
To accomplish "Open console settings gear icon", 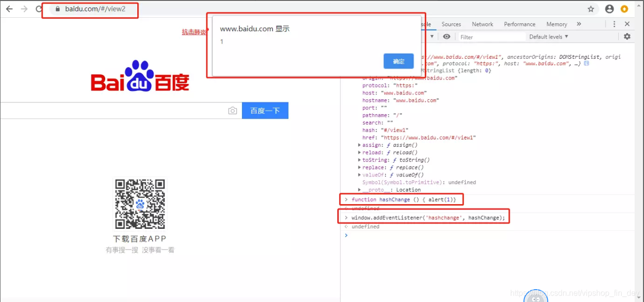I will coord(627,37).
